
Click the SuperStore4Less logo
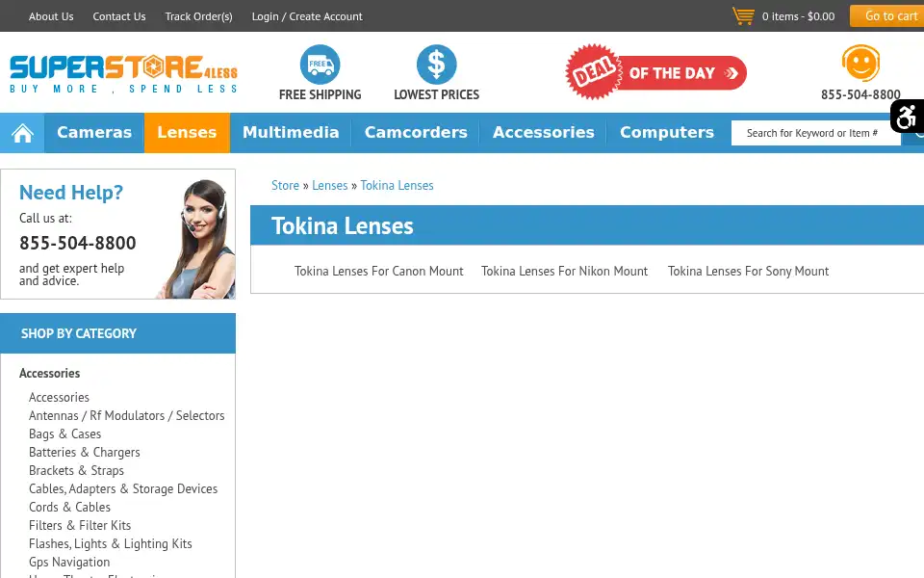(x=124, y=74)
